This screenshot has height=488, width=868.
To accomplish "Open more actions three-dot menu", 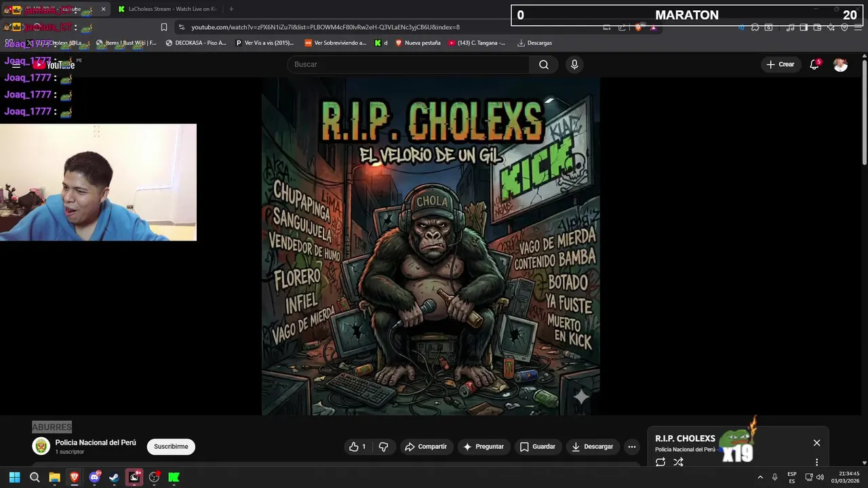I will coord(632,447).
